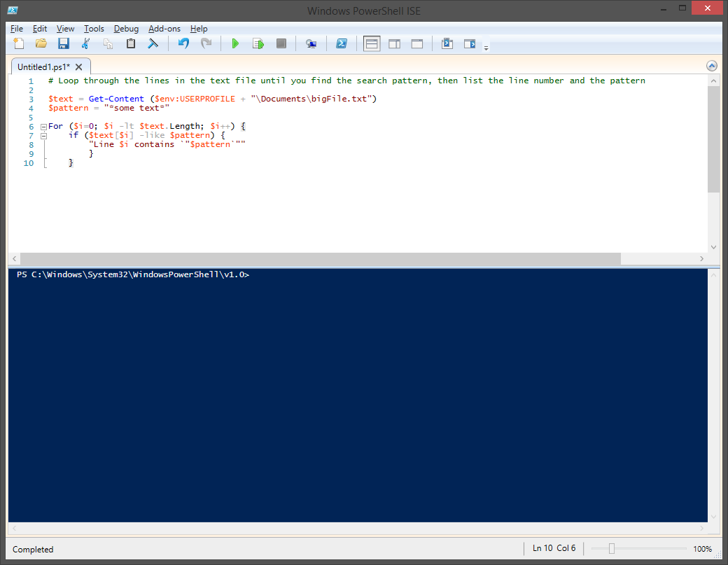Clear the console pane with the broom icon
Screen dimensions: 728x565
click(x=153, y=43)
